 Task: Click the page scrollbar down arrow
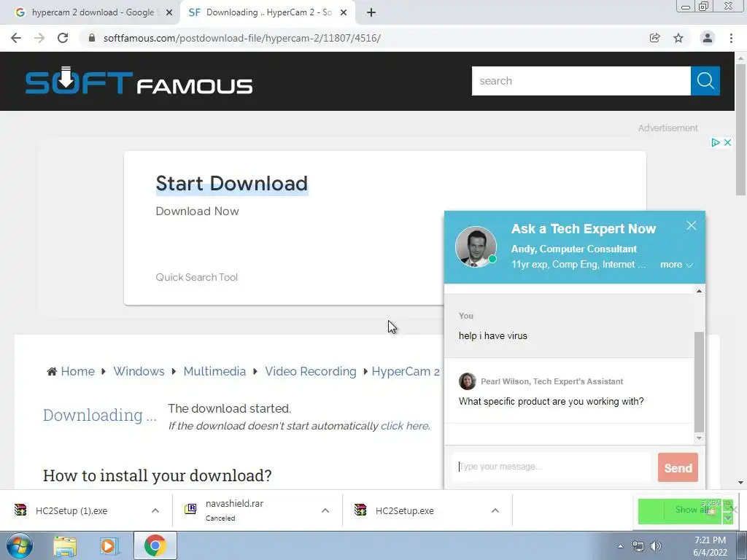[x=740, y=483]
